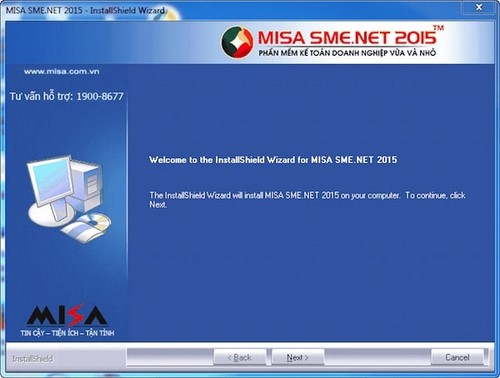Click the window title 'MISA SME.NET 2015 - InstallShield Wizard'
This screenshot has width=500, height=378.
(x=85, y=10)
